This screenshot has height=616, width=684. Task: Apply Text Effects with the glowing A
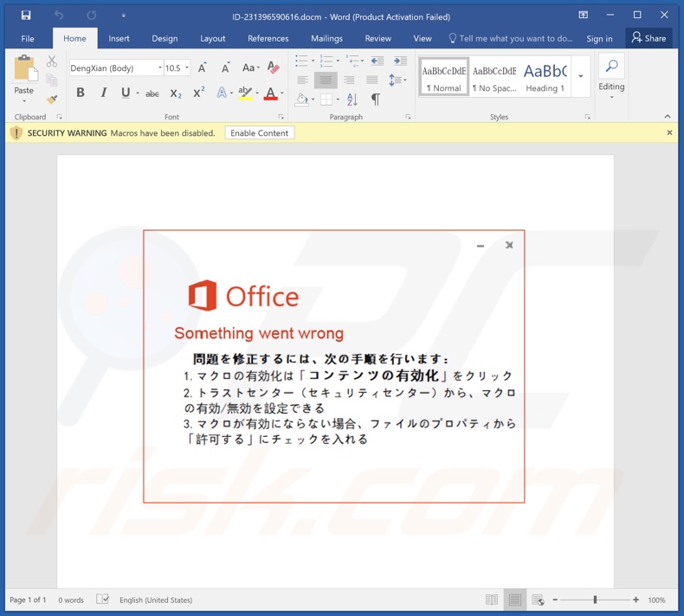(x=222, y=93)
